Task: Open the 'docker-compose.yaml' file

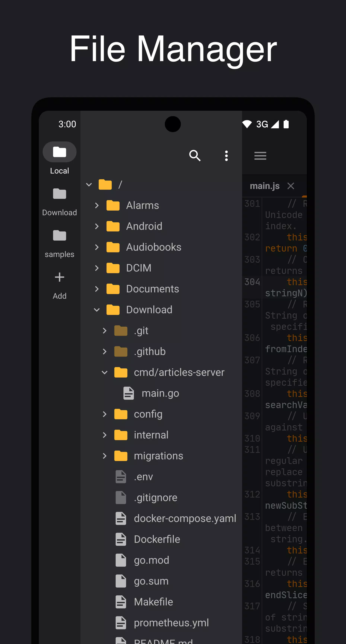Action: click(x=185, y=519)
